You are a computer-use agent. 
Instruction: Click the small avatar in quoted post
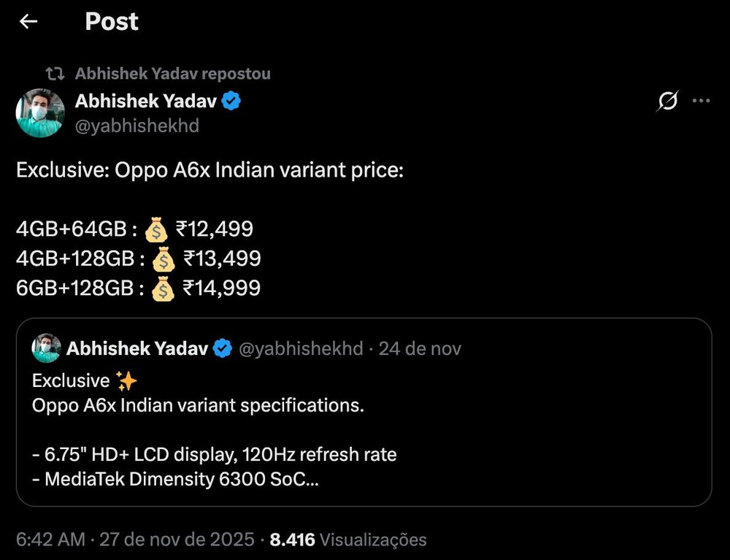coord(46,349)
